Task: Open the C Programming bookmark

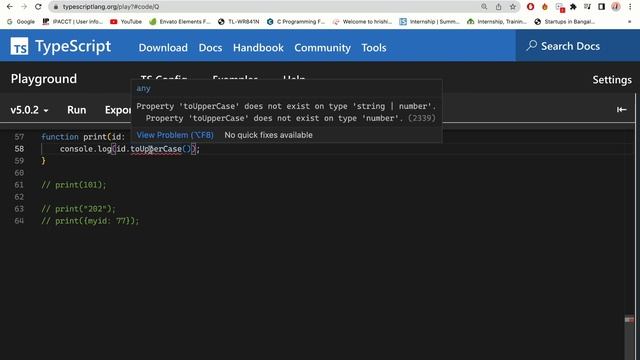Action: (x=296, y=22)
